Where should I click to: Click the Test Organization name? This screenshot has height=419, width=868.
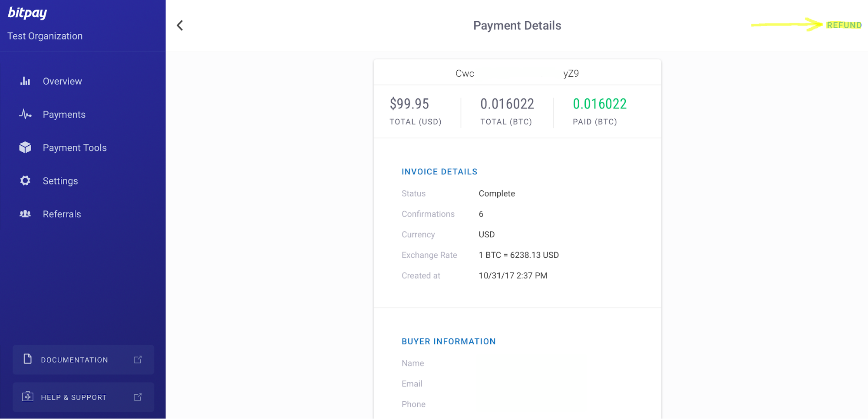click(x=45, y=36)
